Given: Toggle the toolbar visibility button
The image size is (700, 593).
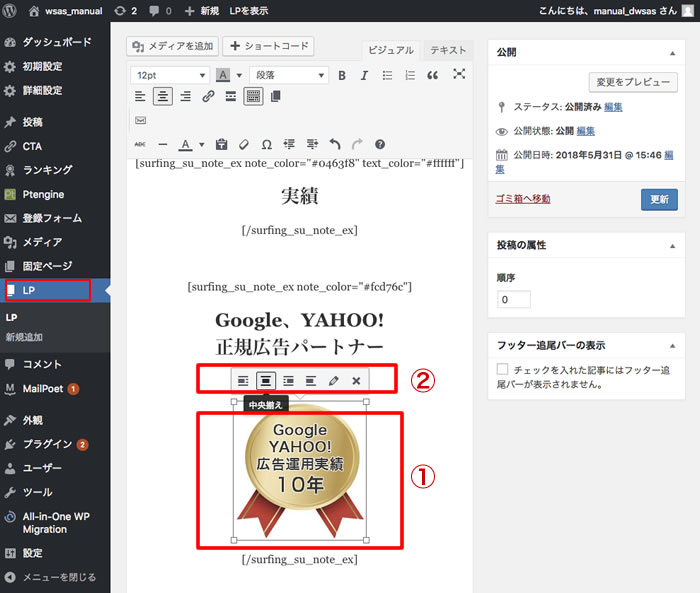Looking at the screenshot, I should click(254, 96).
